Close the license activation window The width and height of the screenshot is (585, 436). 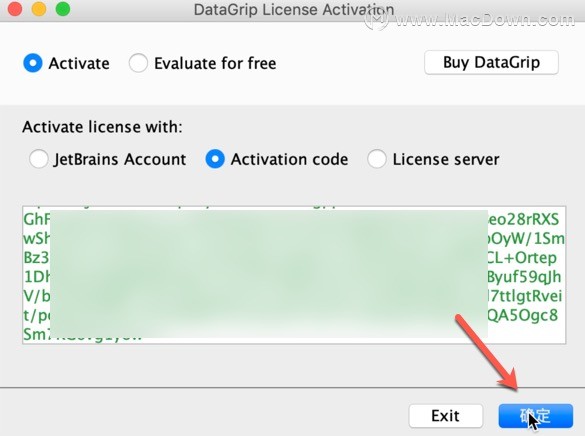point(15,9)
